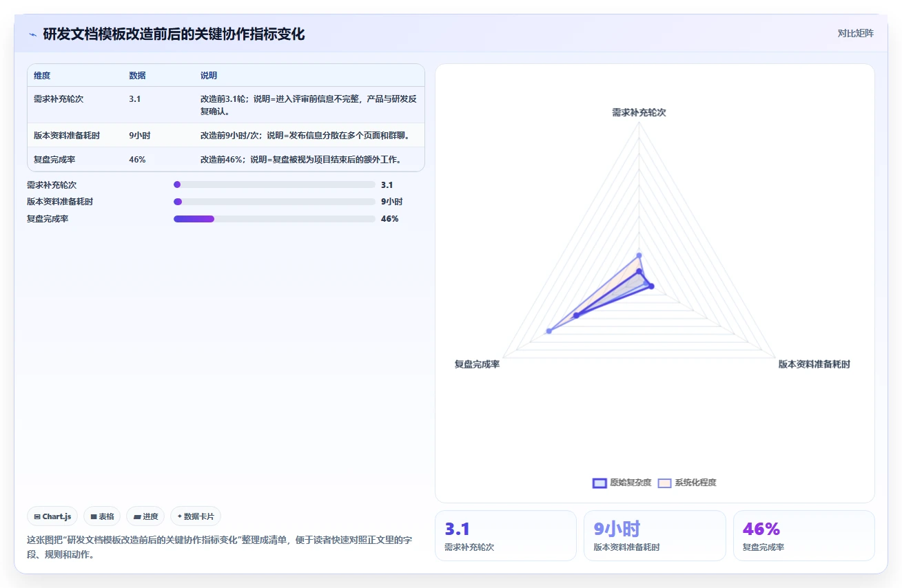Click the 3.1 value in table
The width and height of the screenshot is (902, 588).
point(134,99)
